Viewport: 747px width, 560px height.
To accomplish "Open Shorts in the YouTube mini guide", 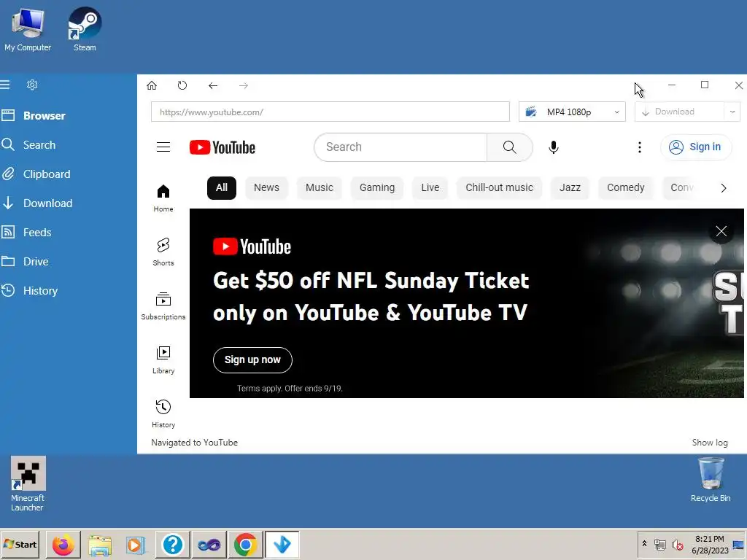I will pyautogui.click(x=163, y=252).
